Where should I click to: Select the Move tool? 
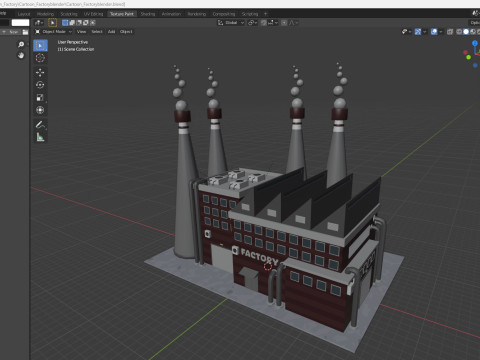pyautogui.click(x=40, y=72)
